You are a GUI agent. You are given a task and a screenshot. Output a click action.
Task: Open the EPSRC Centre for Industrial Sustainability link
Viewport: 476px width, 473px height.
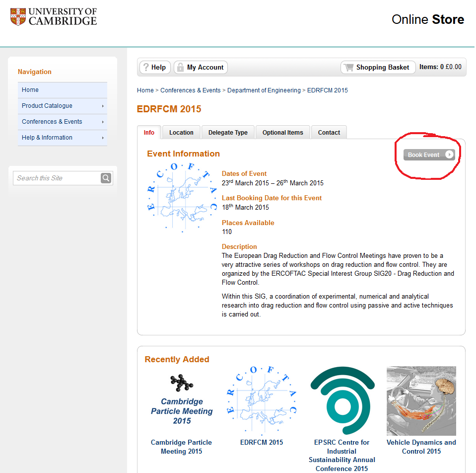pos(342,456)
